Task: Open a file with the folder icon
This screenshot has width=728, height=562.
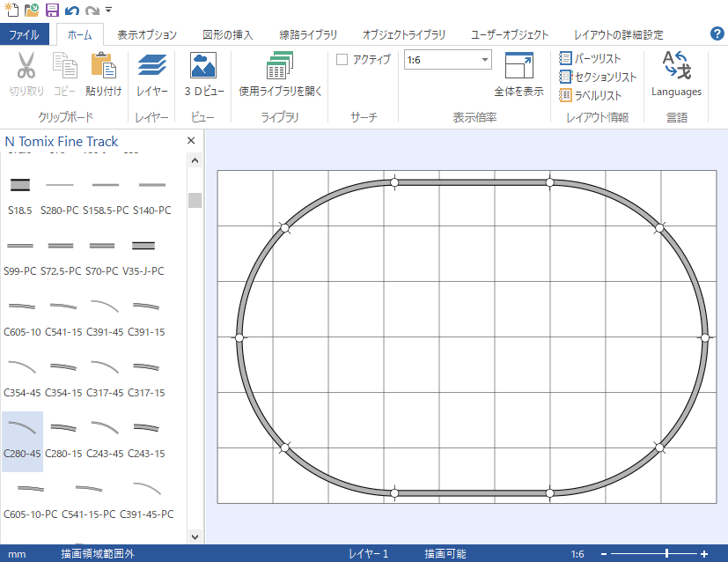Action: pos(32,10)
